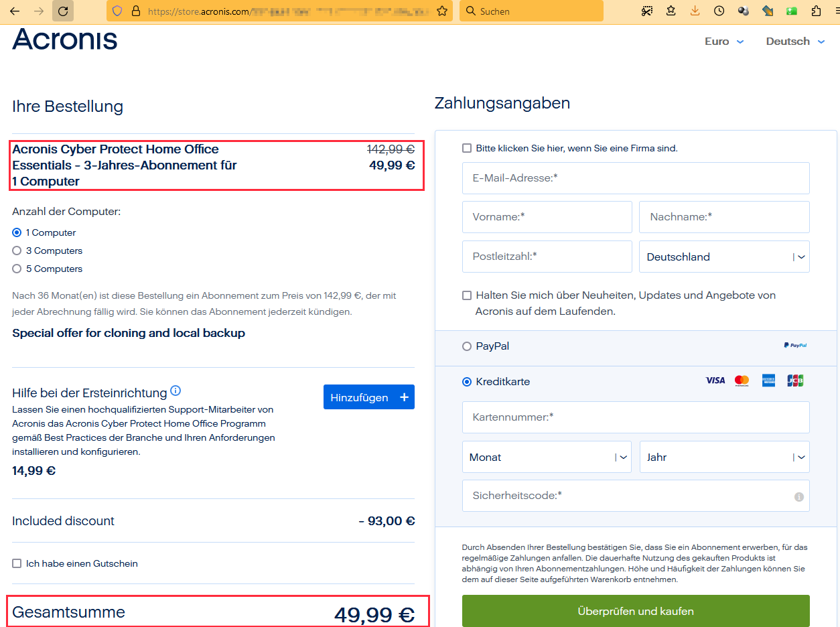Click the Acronis logo
This screenshot has width=840, height=627.
(x=65, y=40)
